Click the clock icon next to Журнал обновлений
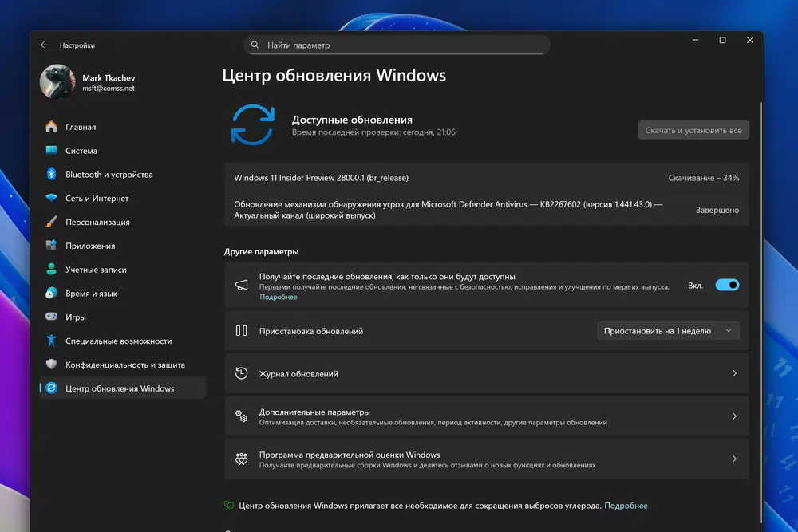Screen dimensions: 798x532 pyautogui.click(x=241, y=372)
